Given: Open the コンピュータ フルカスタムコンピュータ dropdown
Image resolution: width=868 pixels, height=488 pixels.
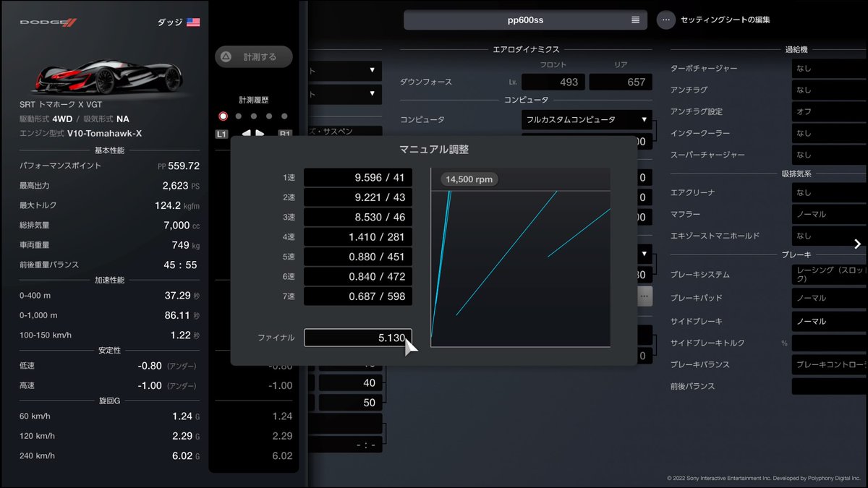Looking at the screenshot, I should click(587, 119).
